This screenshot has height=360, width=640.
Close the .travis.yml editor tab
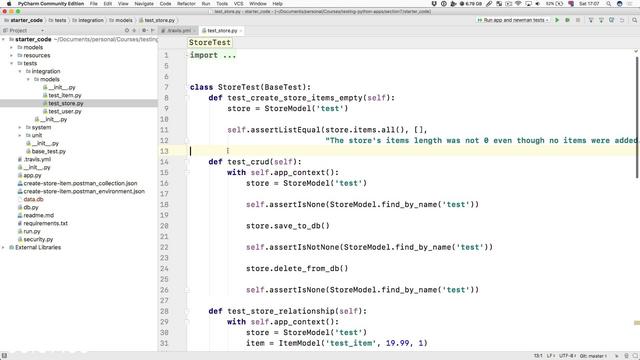(194, 31)
